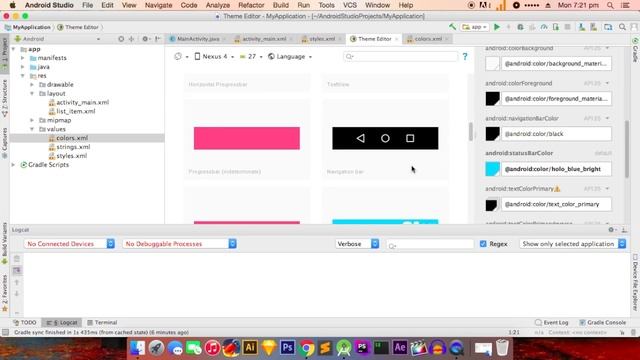Viewport: 640px width, 360px height.
Task: Expand the drawable folder
Action: [x=32, y=84]
